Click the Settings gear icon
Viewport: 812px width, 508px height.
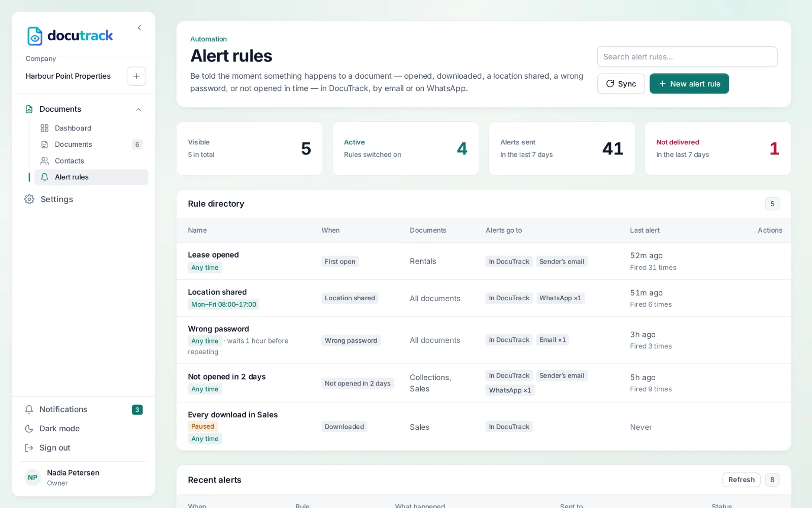point(29,199)
